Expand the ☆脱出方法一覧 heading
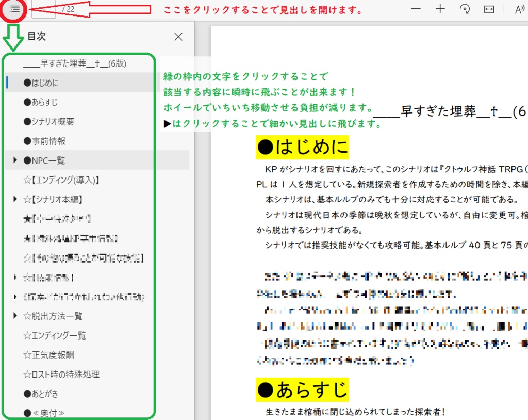This screenshot has height=420, width=528. 15,316
